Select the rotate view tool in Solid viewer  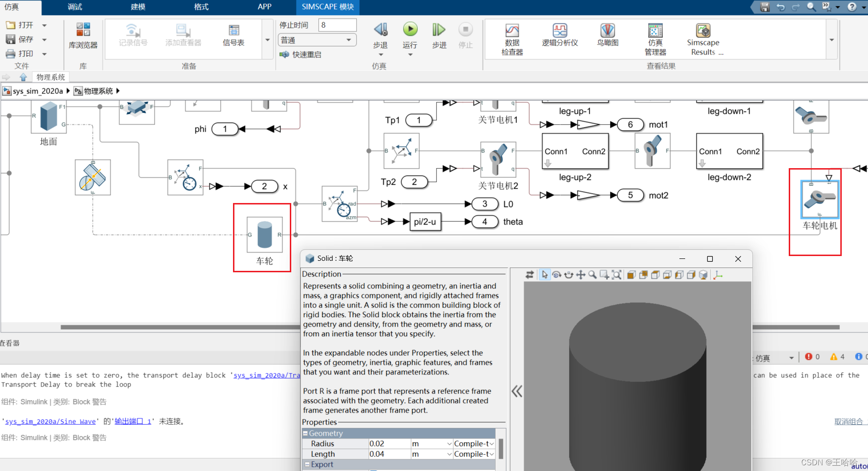557,275
